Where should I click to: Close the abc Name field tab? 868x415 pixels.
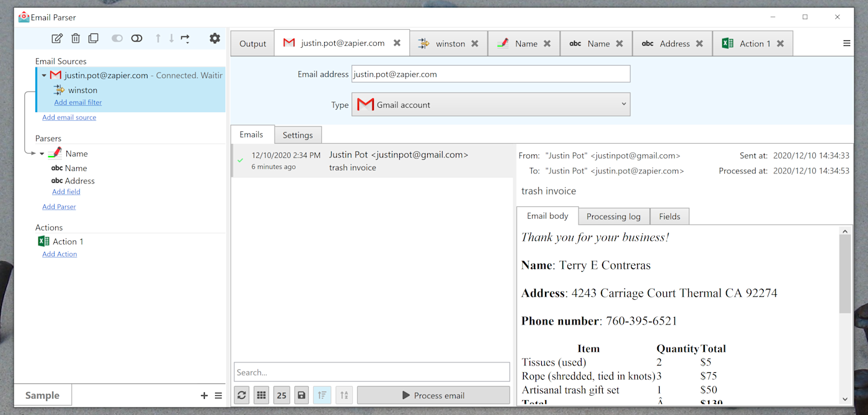[619, 43]
